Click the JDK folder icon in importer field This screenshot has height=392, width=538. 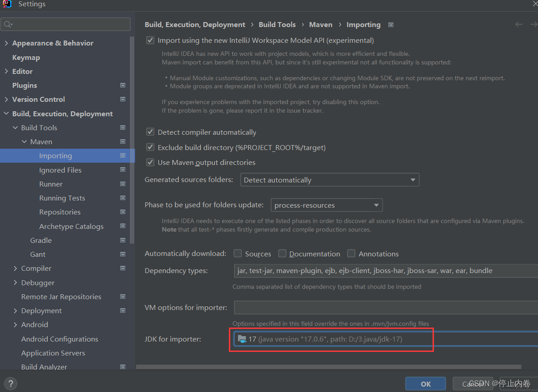[x=242, y=339]
